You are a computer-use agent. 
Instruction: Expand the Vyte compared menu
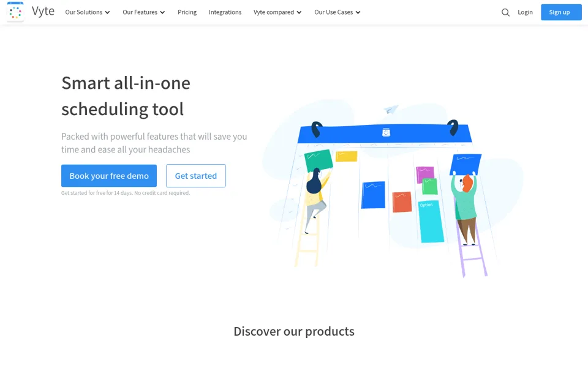277,12
